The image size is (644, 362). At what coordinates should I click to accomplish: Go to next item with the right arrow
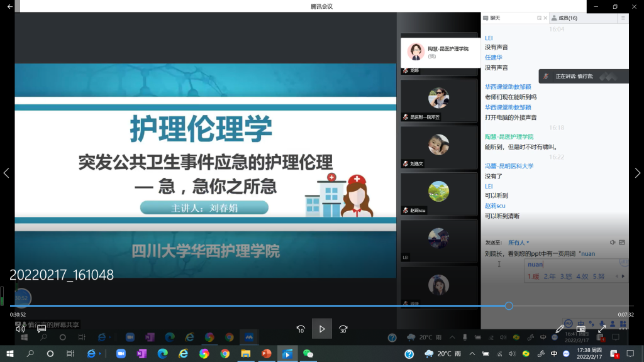(637, 173)
